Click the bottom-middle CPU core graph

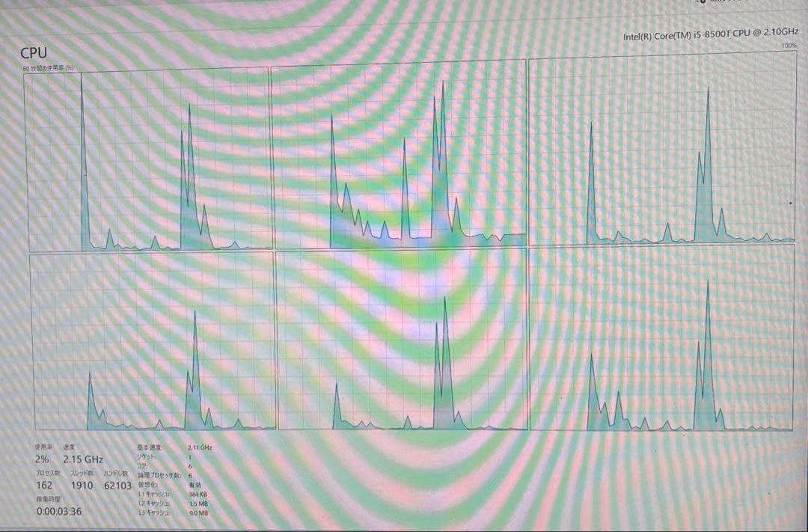(401, 340)
